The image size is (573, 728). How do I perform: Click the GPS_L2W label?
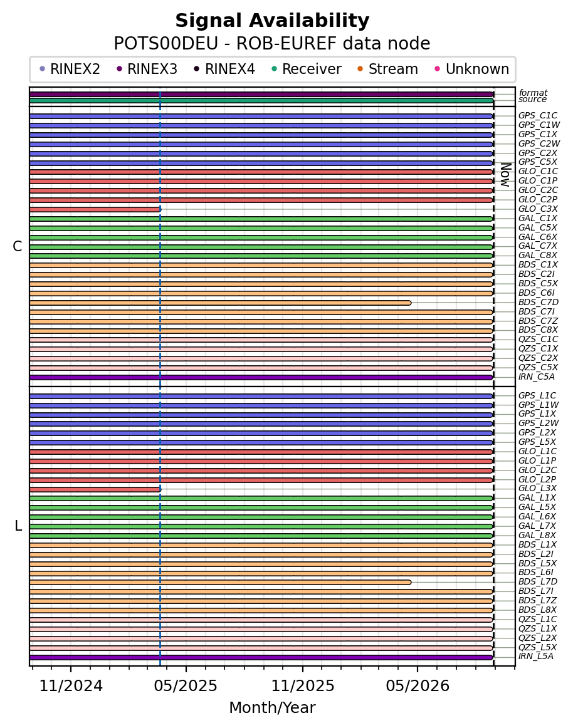[539, 423]
